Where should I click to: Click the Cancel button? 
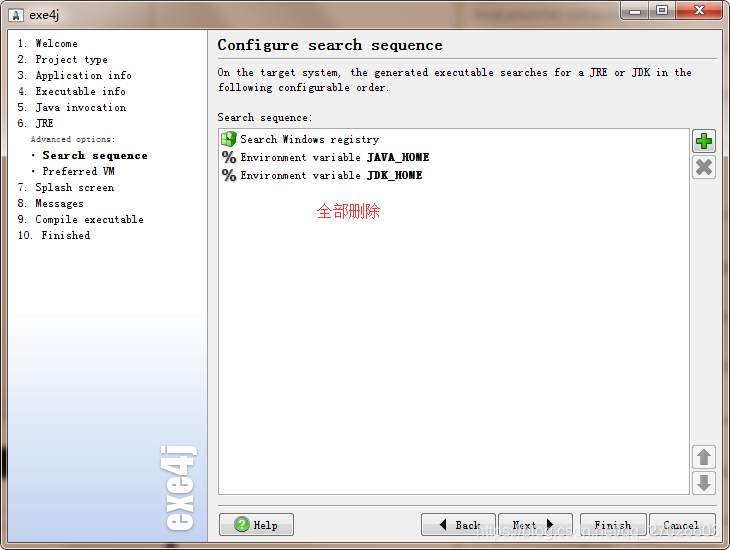coord(682,524)
